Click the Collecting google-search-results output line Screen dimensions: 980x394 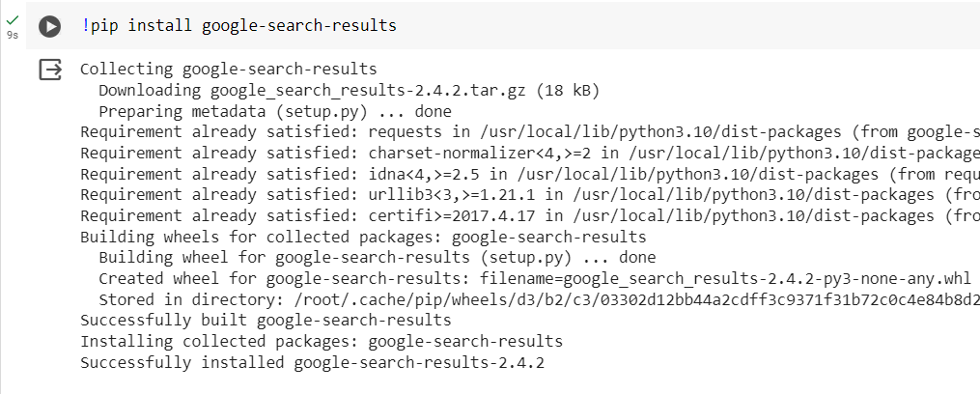(229, 70)
